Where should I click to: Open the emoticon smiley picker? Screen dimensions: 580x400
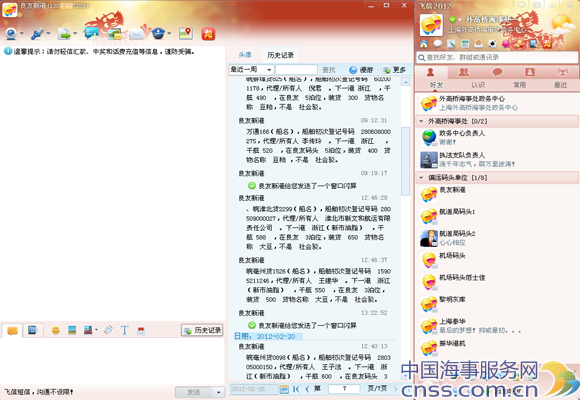coord(56,330)
